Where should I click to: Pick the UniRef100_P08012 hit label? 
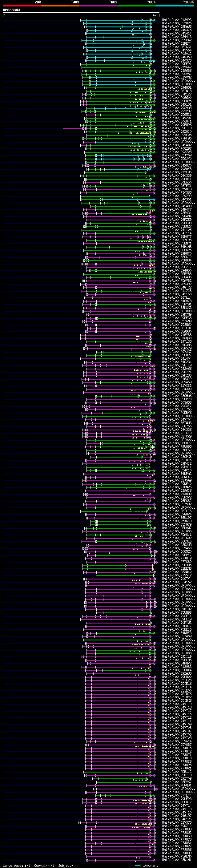point(177,54)
